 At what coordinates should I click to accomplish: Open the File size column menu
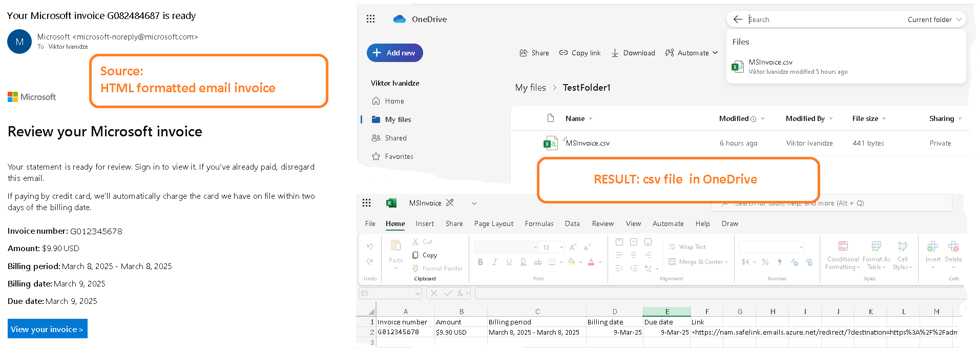click(884, 118)
